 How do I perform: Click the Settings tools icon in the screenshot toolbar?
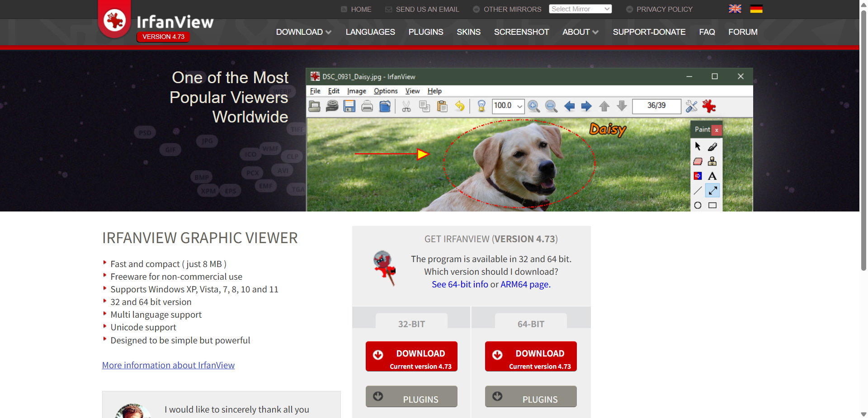coord(692,106)
